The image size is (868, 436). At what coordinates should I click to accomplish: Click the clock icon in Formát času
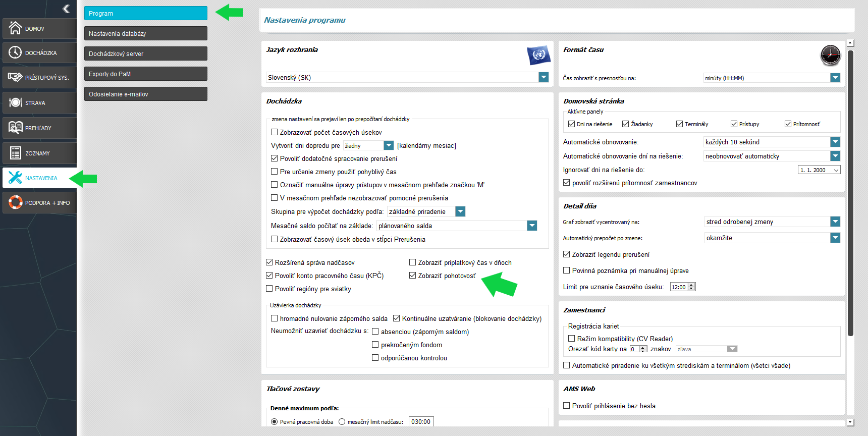click(x=830, y=55)
